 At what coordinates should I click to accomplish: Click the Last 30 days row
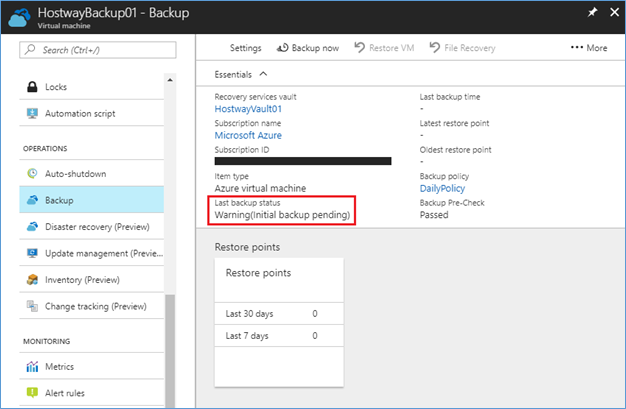[x=279, y=314]
